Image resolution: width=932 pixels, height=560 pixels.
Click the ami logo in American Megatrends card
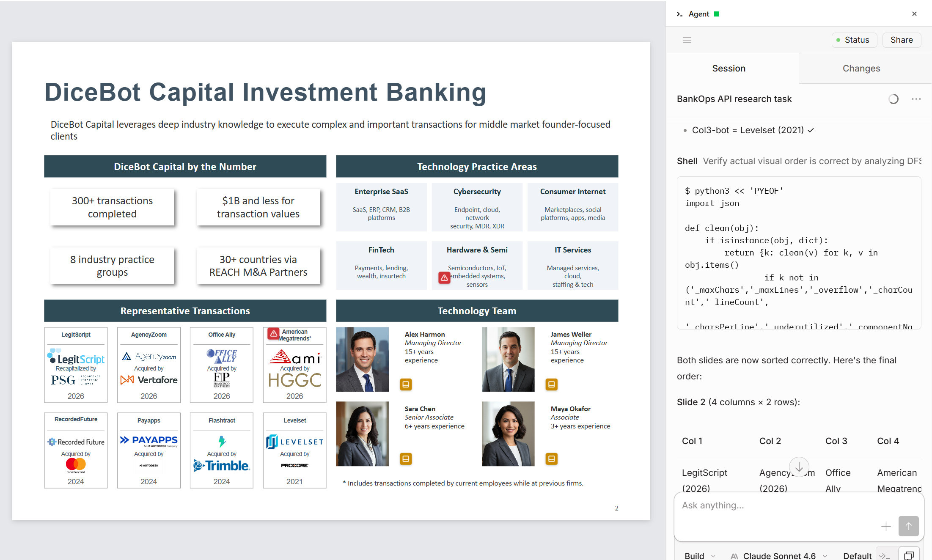point(295,357)
